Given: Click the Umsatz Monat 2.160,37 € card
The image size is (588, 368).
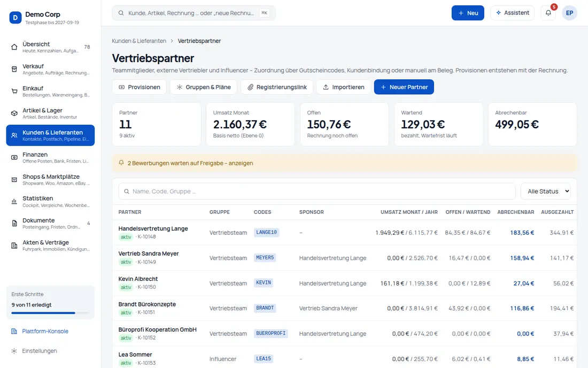Looking at the screenshot, I should pyautogui.click(x=250, y=124).
